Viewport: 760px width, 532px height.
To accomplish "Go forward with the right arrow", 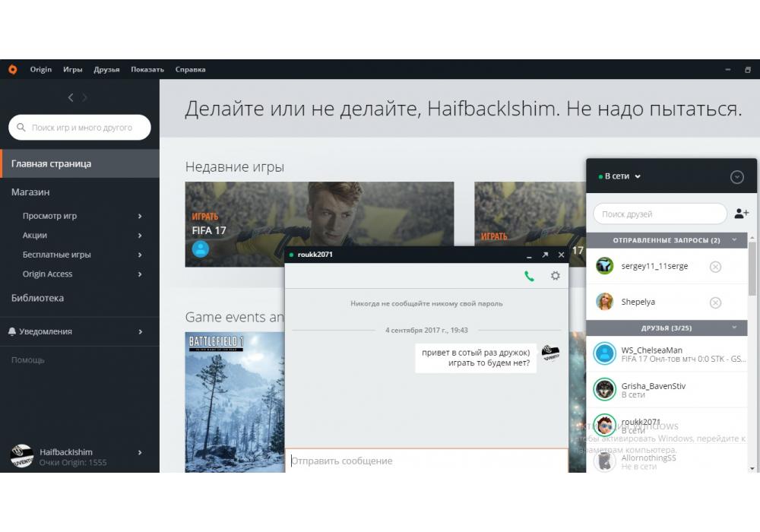I will pyautogui.click(x=85, y=97).
